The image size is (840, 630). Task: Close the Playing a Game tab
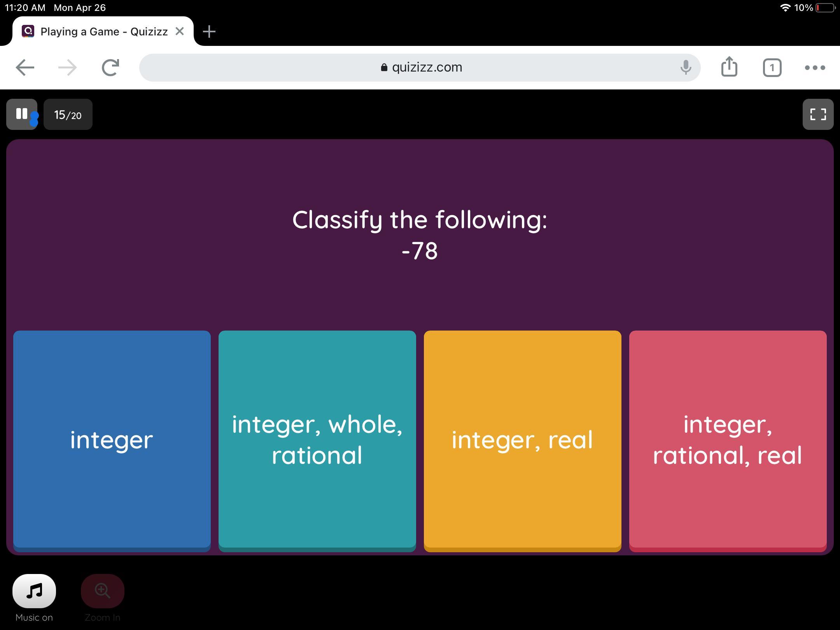[x=180, y=31]
